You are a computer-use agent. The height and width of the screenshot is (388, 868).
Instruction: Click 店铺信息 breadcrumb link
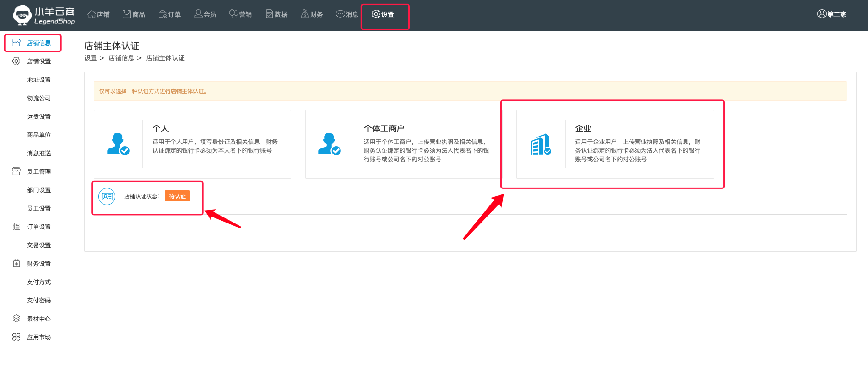[x=121, y=58]
